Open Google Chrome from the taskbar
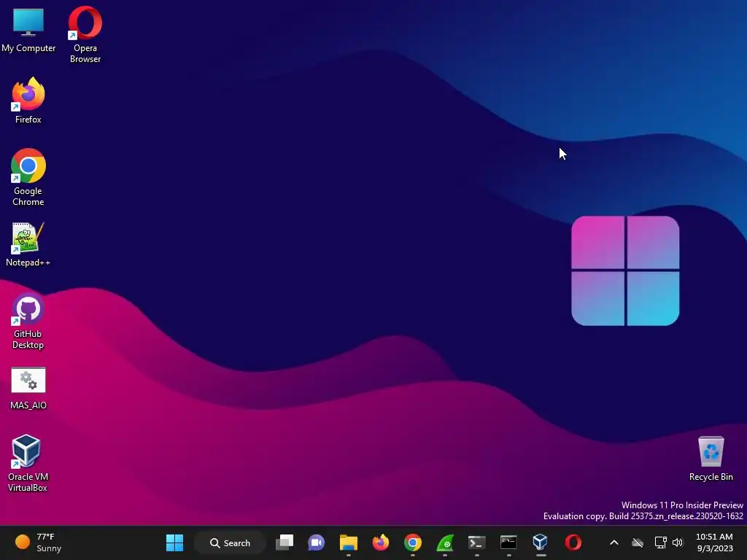This screenshot has width=747, height=560. coord(413,542)
